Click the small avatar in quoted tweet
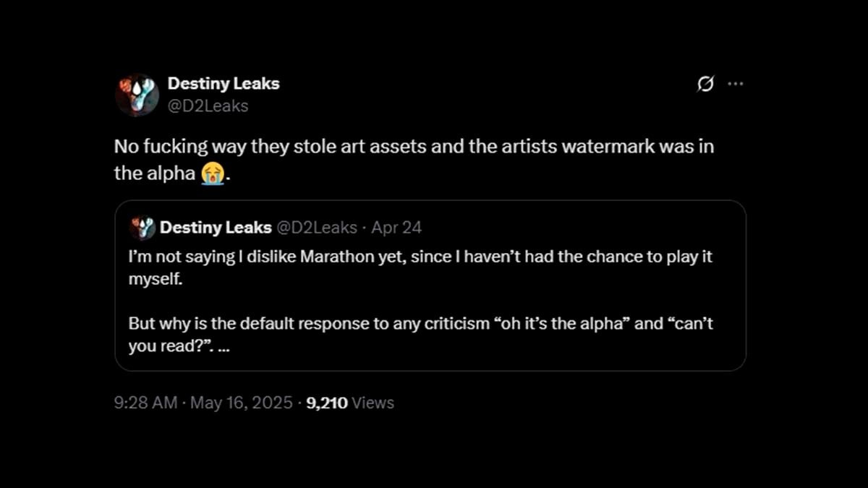The height and width of the screenshot is (488, 868). point(142,228)
